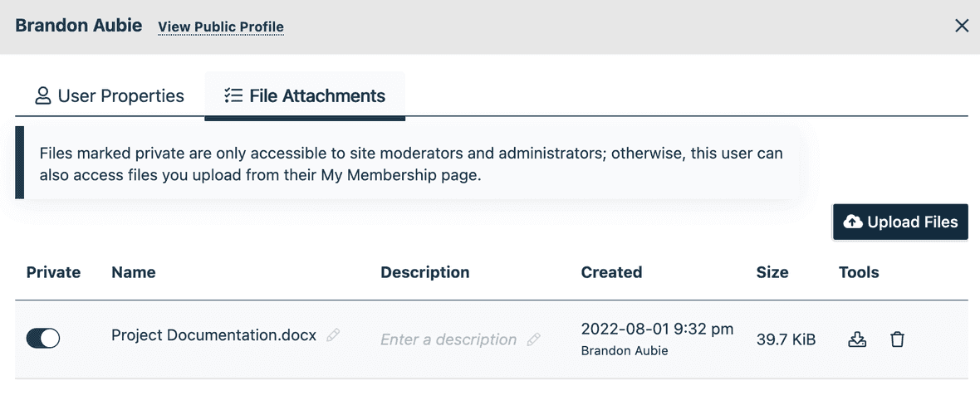
Task: Click the 2022-08-01 9:32 pm created date
Action: click(657, 329)
